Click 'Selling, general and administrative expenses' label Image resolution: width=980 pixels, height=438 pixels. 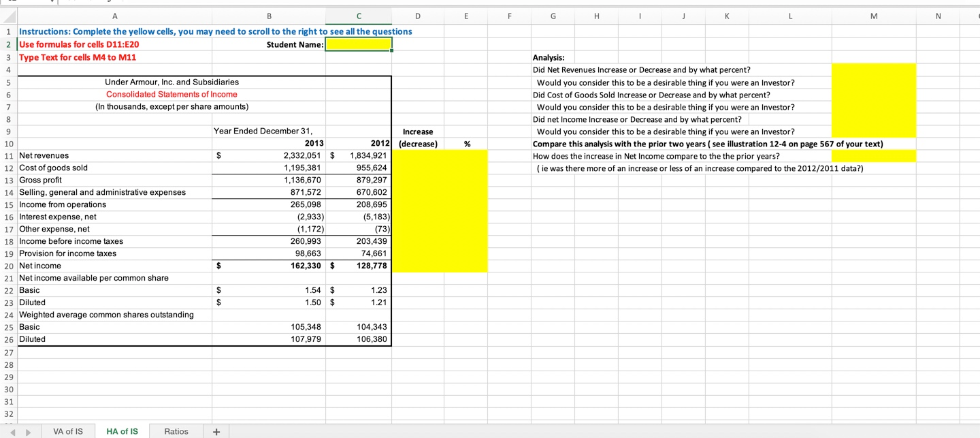pos(102,192)
